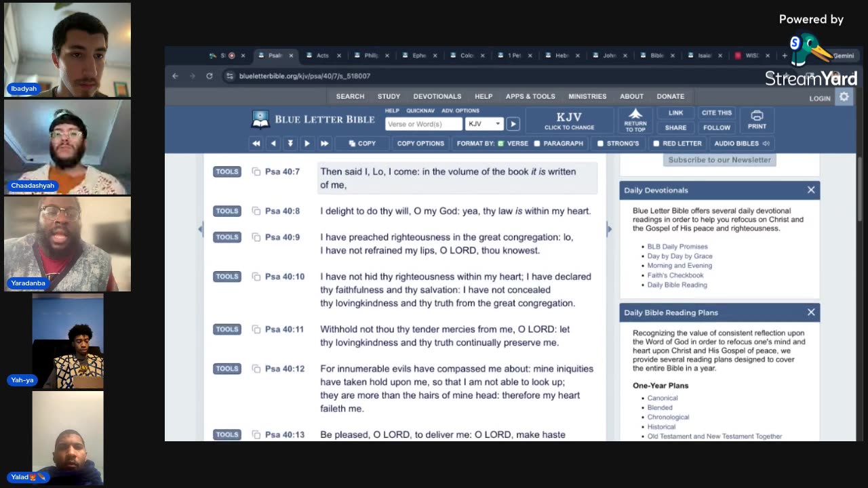Click the Cite This button
The height and width of the screenshot is (488, 868).
tap(717, 113)
